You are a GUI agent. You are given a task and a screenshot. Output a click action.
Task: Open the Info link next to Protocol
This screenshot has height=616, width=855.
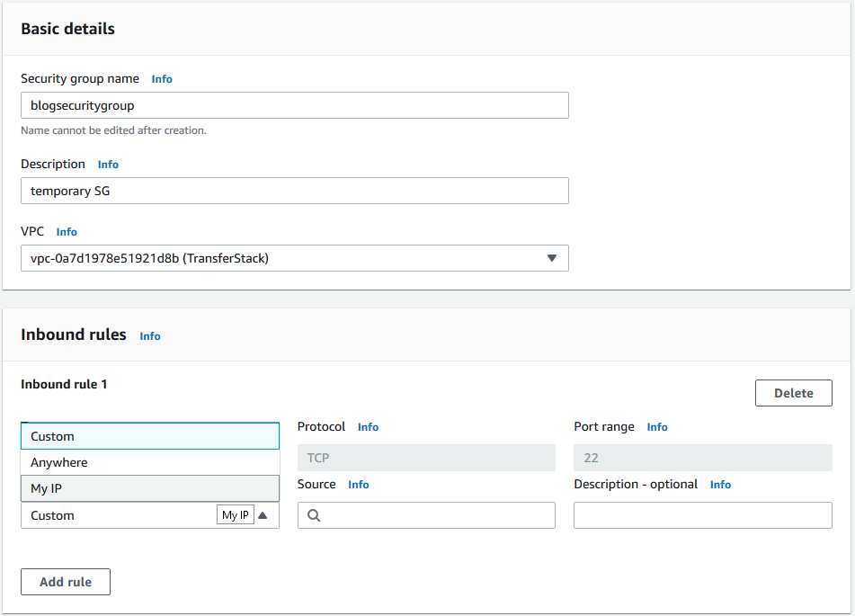pyautogui.click(x=368, y=427)
